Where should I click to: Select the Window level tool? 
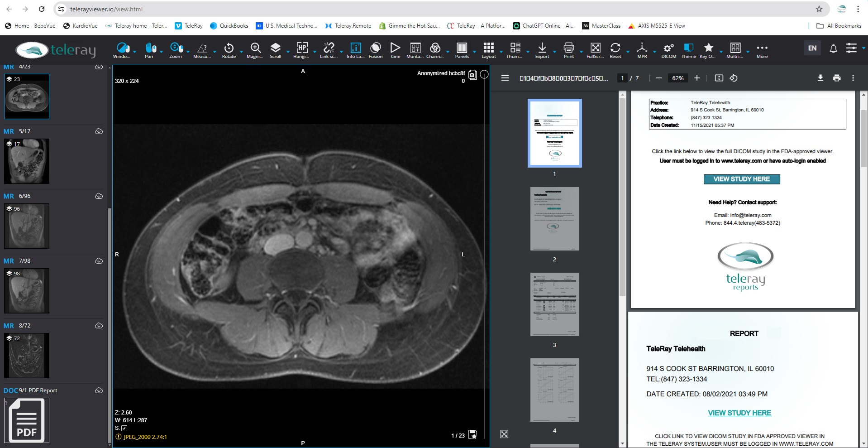tap(122, 50)
